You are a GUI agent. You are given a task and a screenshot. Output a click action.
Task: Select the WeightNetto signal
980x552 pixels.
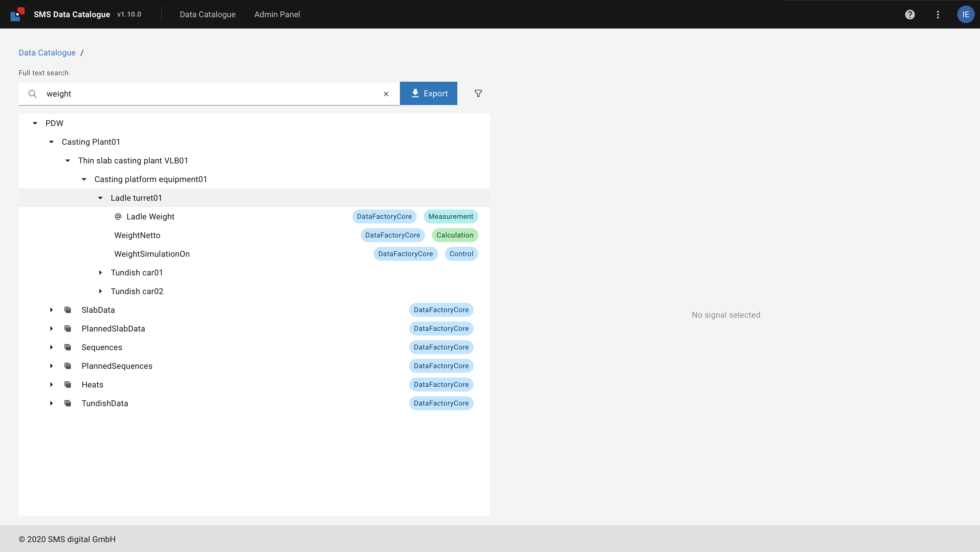point(137,235)
